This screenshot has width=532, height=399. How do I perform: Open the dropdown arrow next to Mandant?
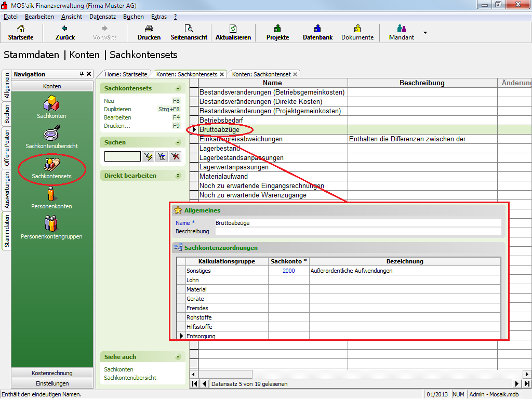click(425, 33)
